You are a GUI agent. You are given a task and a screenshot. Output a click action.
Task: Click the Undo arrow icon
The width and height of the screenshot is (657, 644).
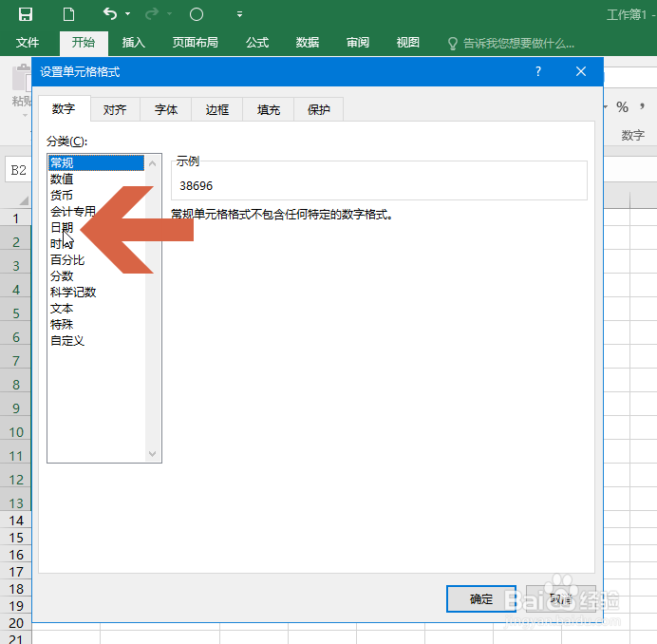tap(110, 14)
